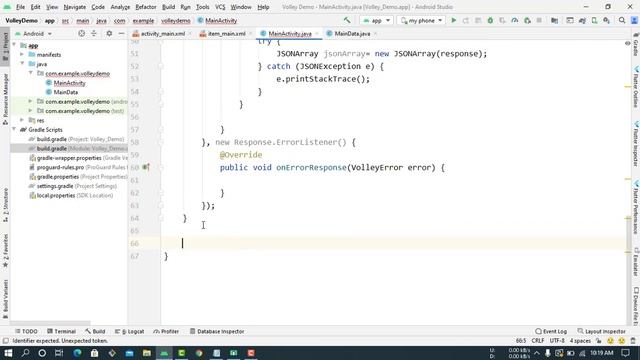Viewport: 640px width, 360px height.
Task: Click the Scroll from Source target icon
Action: 82,33
